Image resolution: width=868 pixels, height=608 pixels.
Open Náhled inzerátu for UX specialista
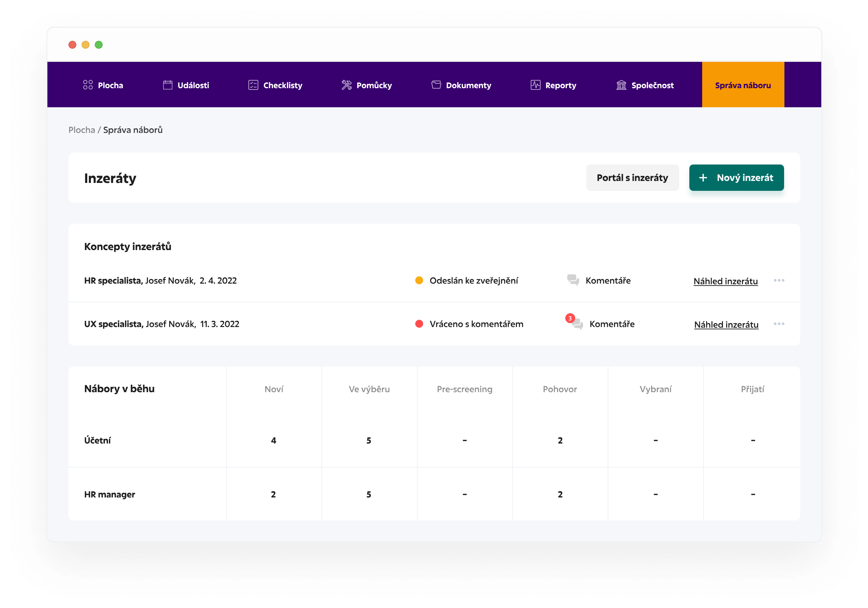click(x=726, y=324)
